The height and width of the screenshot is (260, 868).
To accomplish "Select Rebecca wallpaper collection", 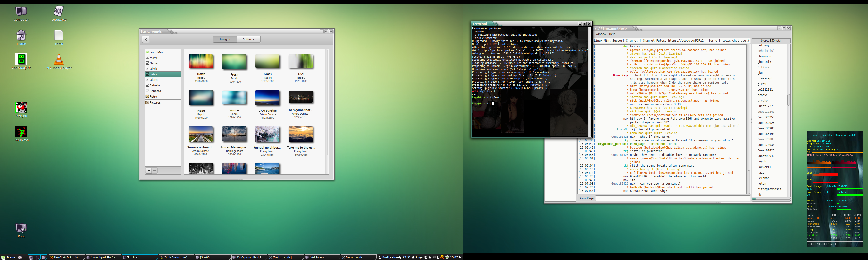I will coord(163,91).
